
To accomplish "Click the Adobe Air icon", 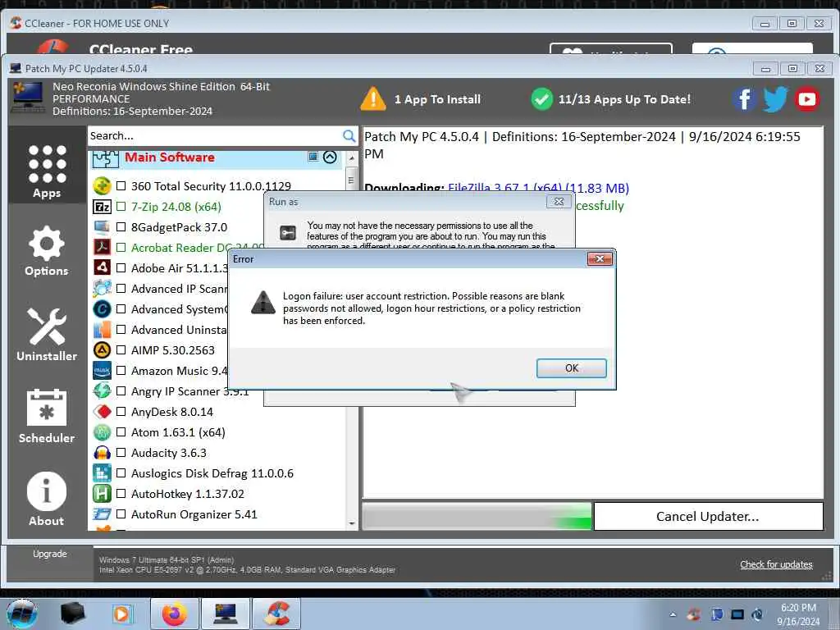I will [102, 268].
